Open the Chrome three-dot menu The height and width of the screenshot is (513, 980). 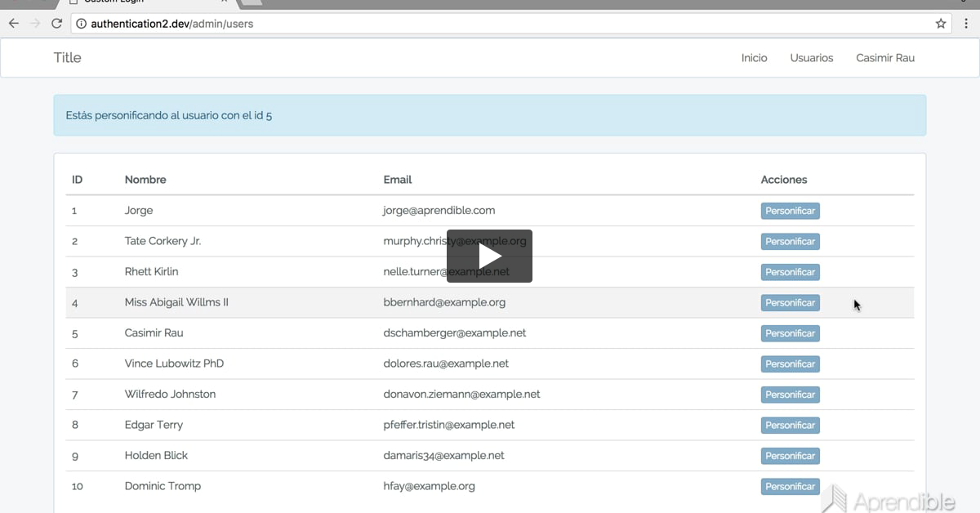coord(965,24)
